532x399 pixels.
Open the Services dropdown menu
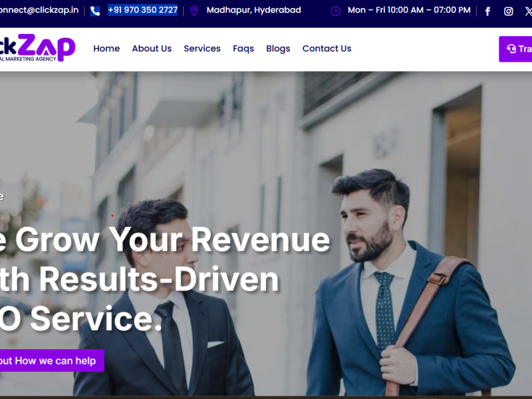202,49
